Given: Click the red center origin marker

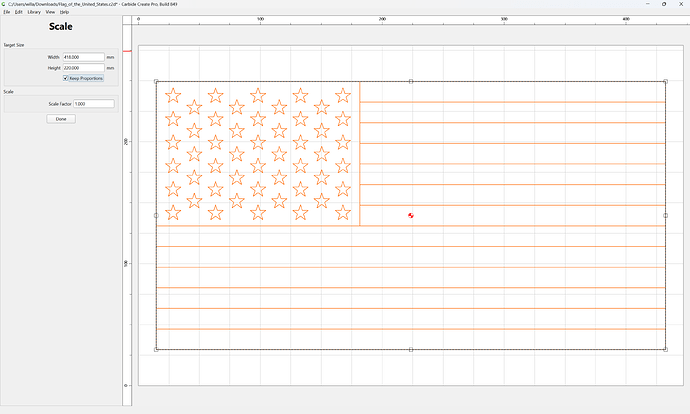Looking at the screenshot, I should pyautogui.click(x=411, y=216).
